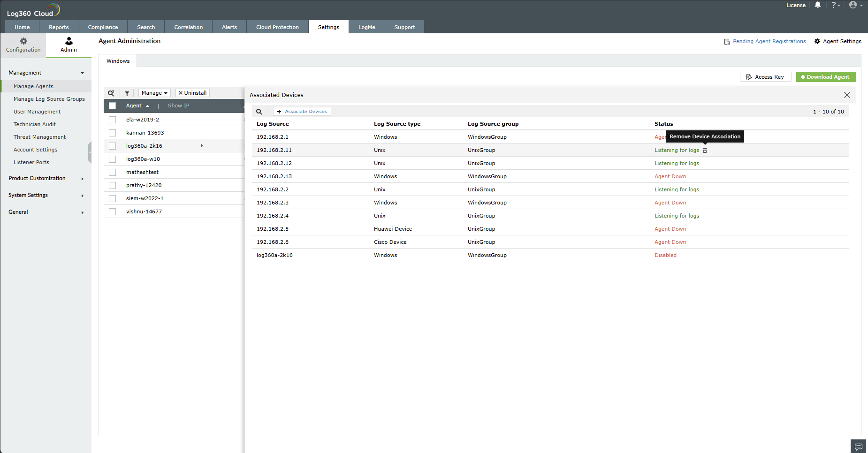Click the Disabled status for log360a-2k16
This screenshot has width=868, height=453.
tap(665, 255)
